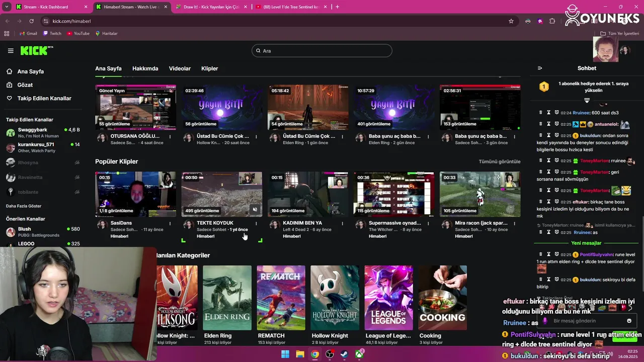Reload the kick.com page
Image resolution: width=644 pixels, height=362 pixels.
tap(31, 21)
